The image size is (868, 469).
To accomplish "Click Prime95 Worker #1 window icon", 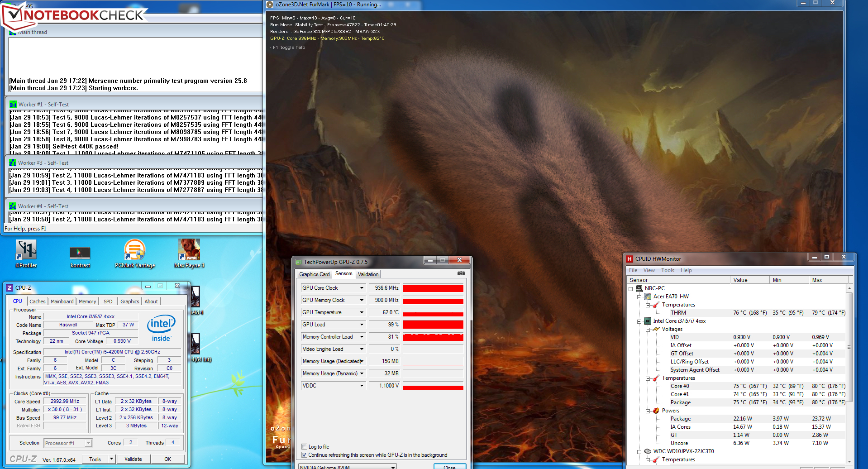I will (13, 104).
